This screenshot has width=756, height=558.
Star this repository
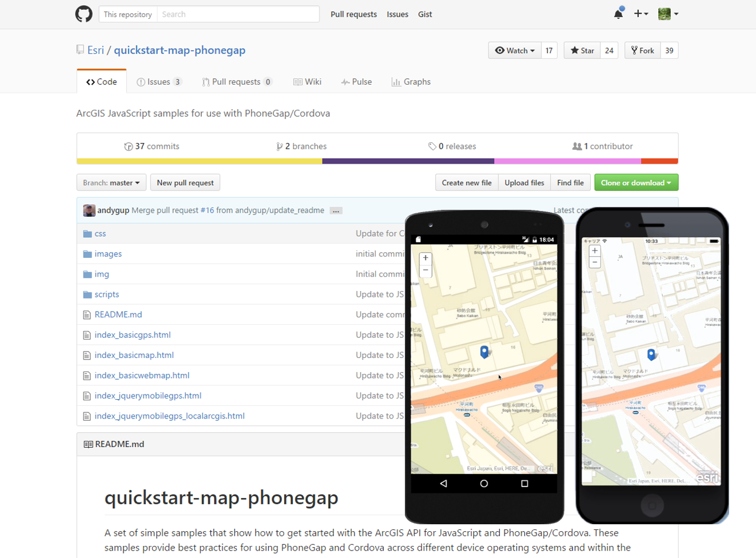click(582, 50)
